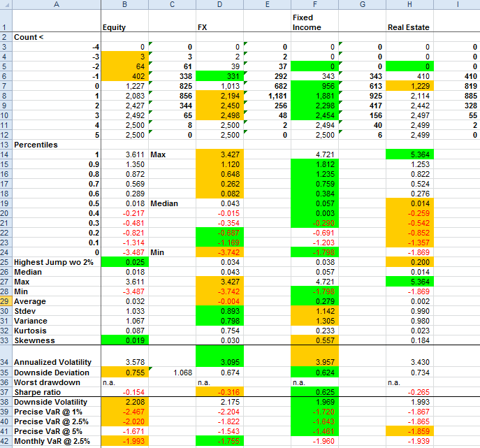Select the Worst drawdown label cell

coord(56,382)
